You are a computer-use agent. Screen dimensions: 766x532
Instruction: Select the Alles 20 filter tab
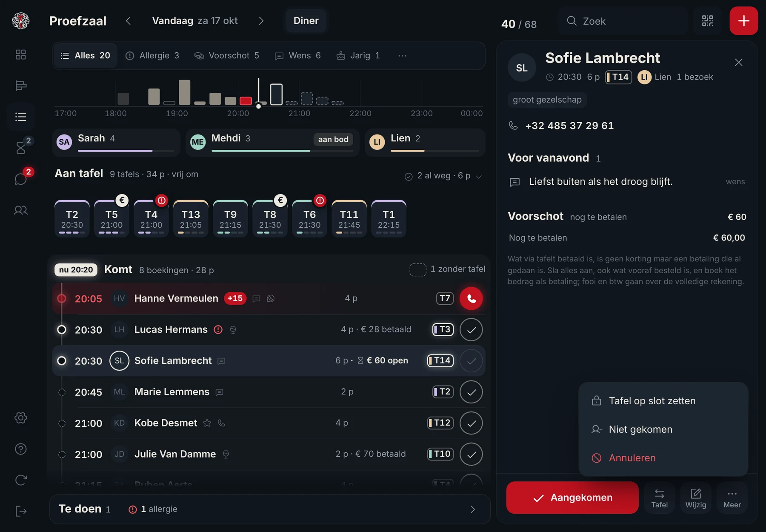tap(86, 56)
